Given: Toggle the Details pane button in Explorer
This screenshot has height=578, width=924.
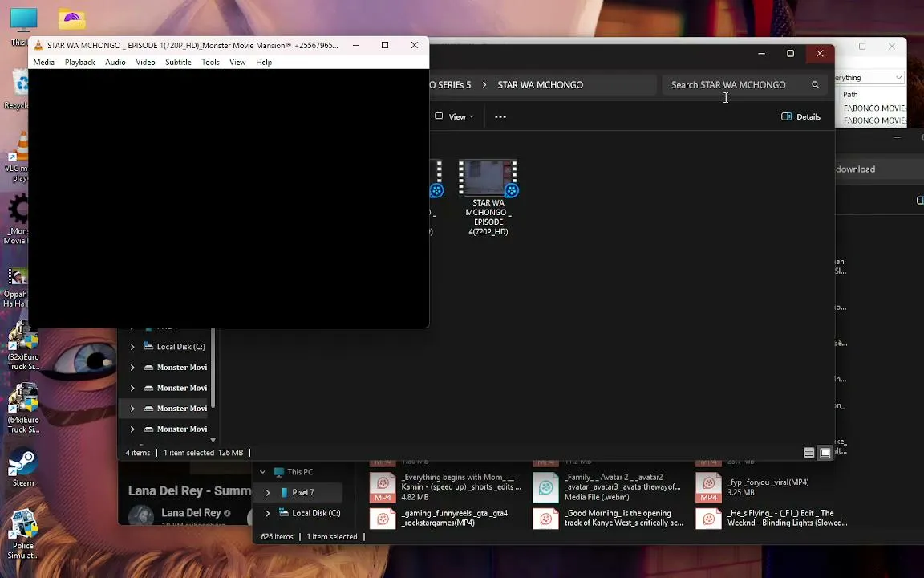Looking at the screenshot, I should point(800,116).
